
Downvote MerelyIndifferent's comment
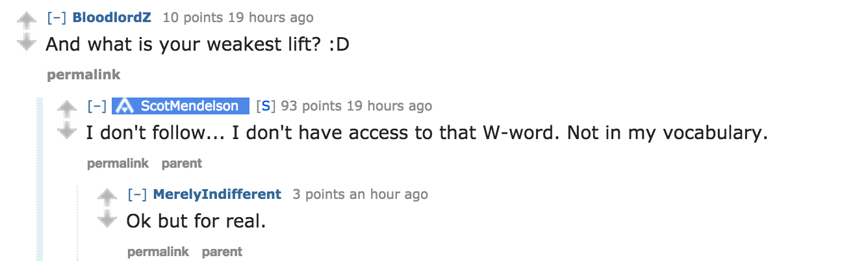point(107,219)
